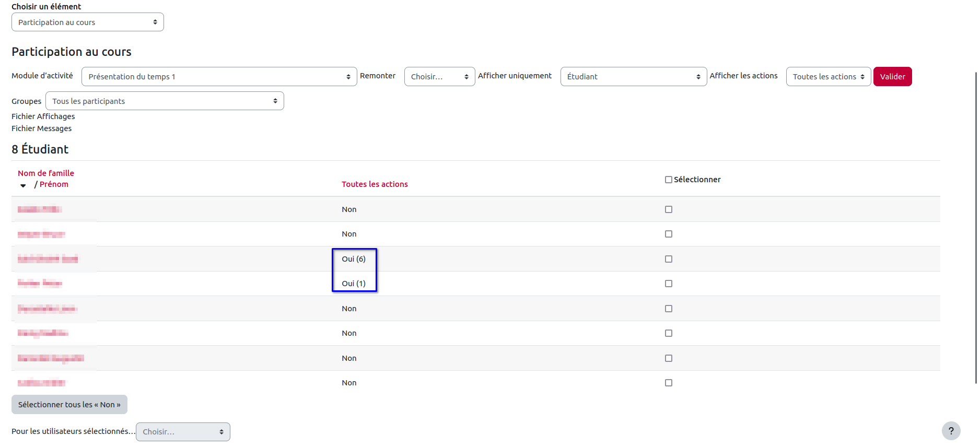Open the Groupes Tous les participants dropdown
This screenshot has height=447, width=980.
coord(165,101)
